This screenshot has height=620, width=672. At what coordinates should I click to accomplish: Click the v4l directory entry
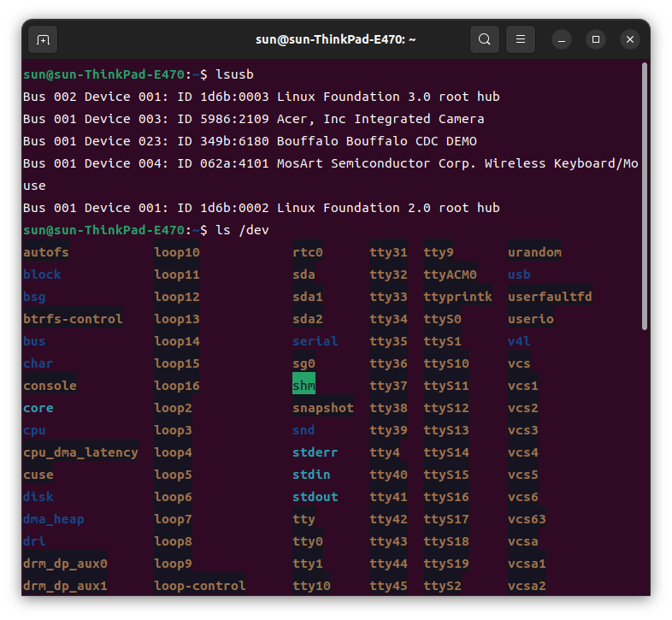(x=519, y=341)
